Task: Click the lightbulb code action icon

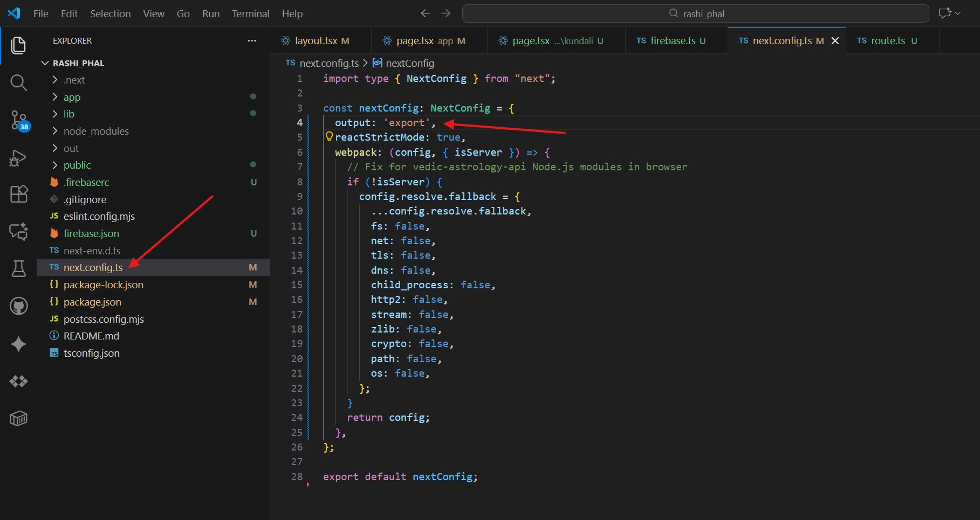Action: (x=329, y=137)
